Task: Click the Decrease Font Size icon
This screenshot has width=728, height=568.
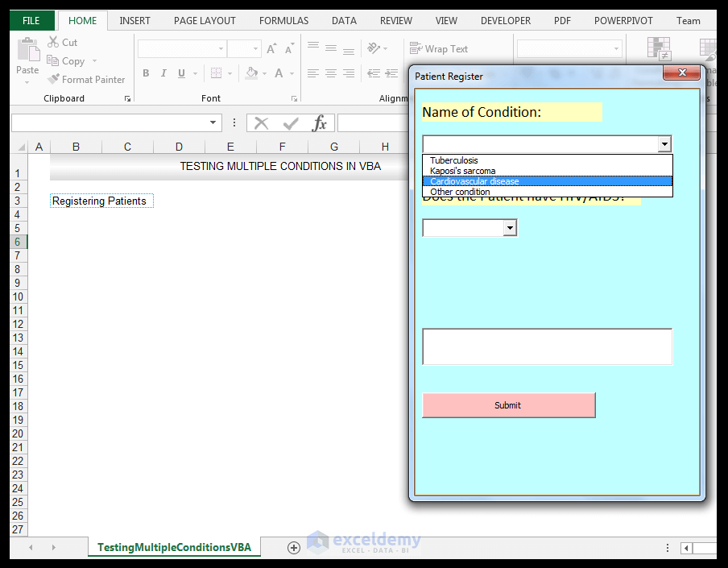Action: point(289,48)
